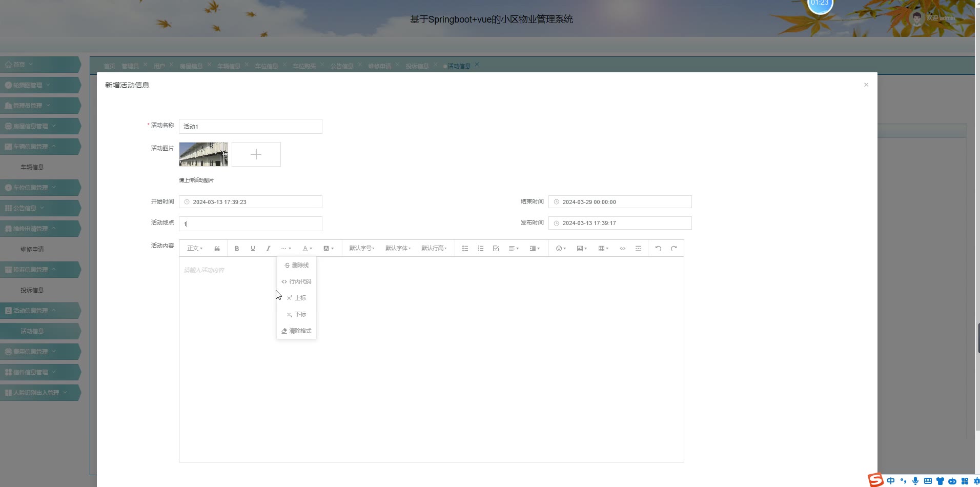The image size is (980, 487).
Task: Switch to the 车位购买 tab
Action: (x=304, y=66)
